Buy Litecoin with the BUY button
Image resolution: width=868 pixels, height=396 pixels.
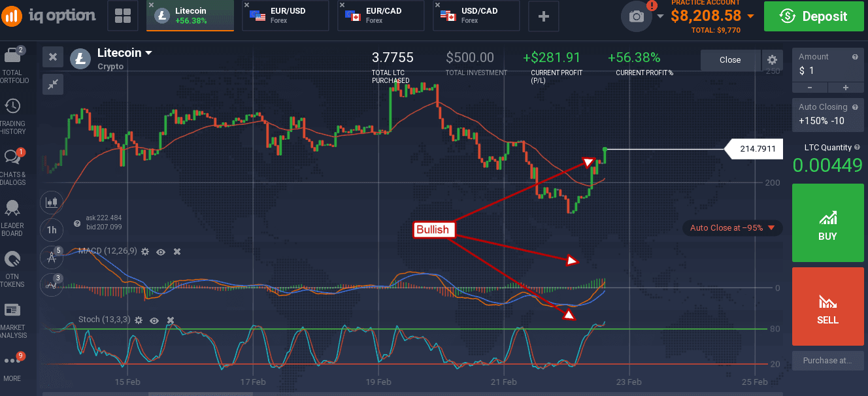[x=827, y=223]
